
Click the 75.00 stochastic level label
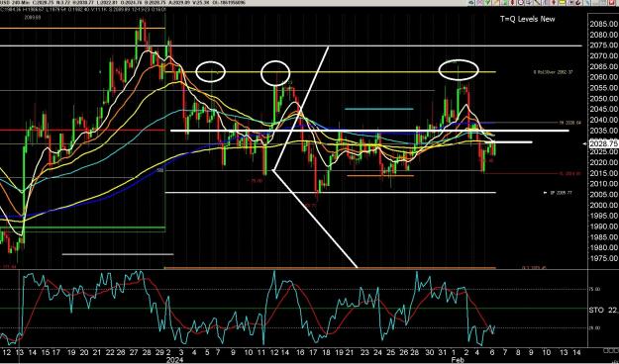[595, 289]
